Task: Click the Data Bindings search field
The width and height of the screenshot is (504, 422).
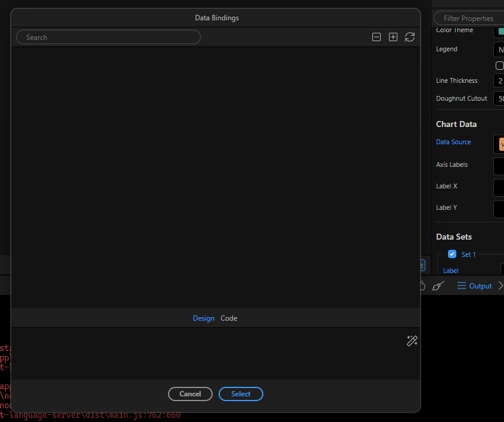Action: pos(108,37)
